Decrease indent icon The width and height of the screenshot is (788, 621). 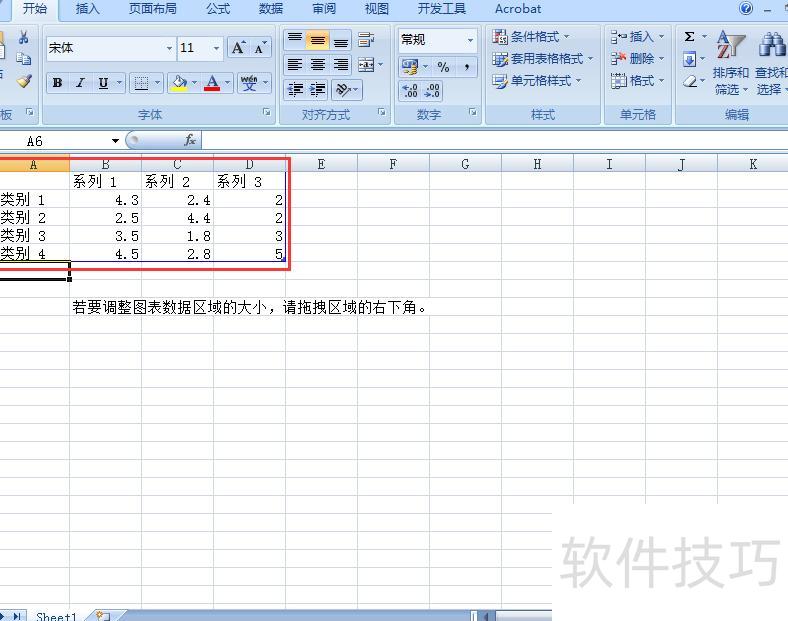pos(295,89)
